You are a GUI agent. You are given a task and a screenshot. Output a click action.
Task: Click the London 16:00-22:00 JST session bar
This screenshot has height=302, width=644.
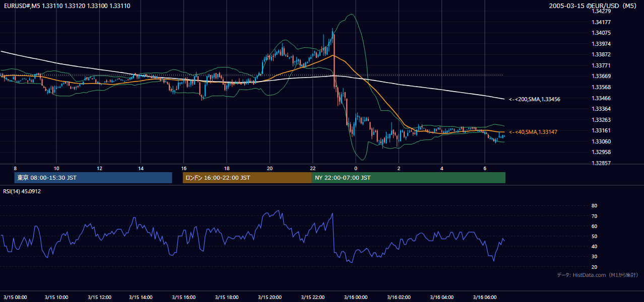tap(247, 178)
